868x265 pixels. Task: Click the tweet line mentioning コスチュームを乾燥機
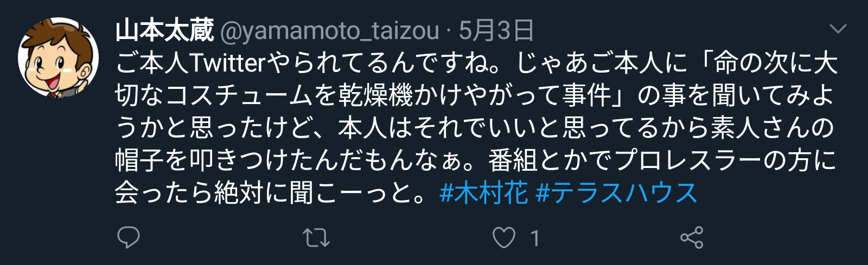[475, 95]
